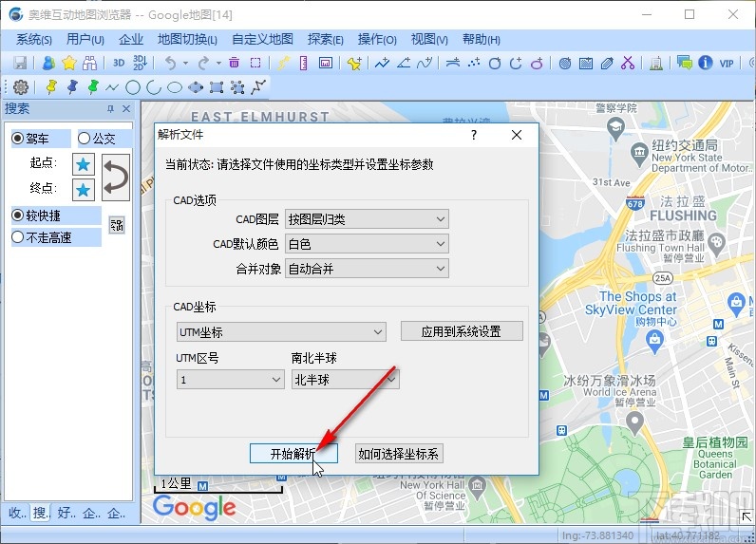
Task: Open the 操作(O) menu
Action: pyautogui.click(x=377, y=40)
